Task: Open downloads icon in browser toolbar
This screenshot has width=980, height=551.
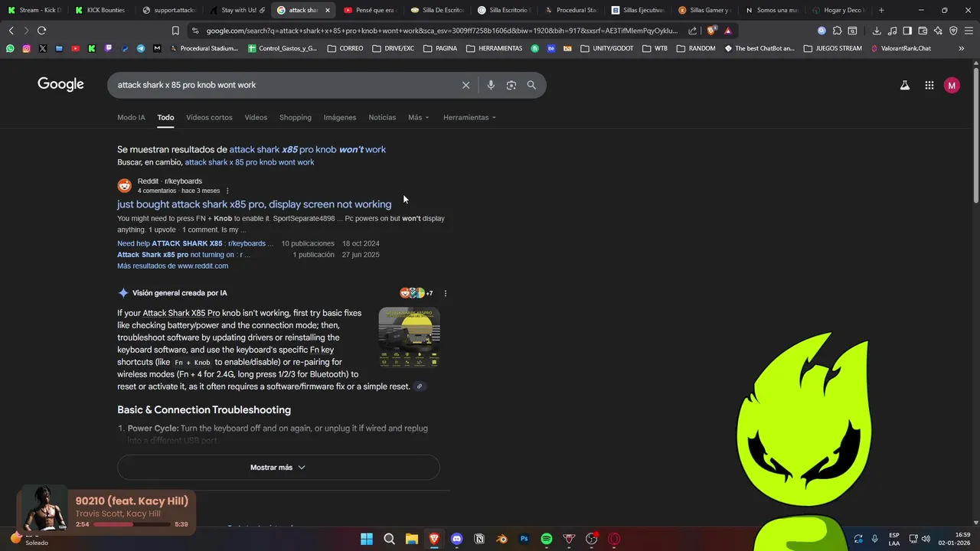Action: pyautogui.click(x=877, y=31)
